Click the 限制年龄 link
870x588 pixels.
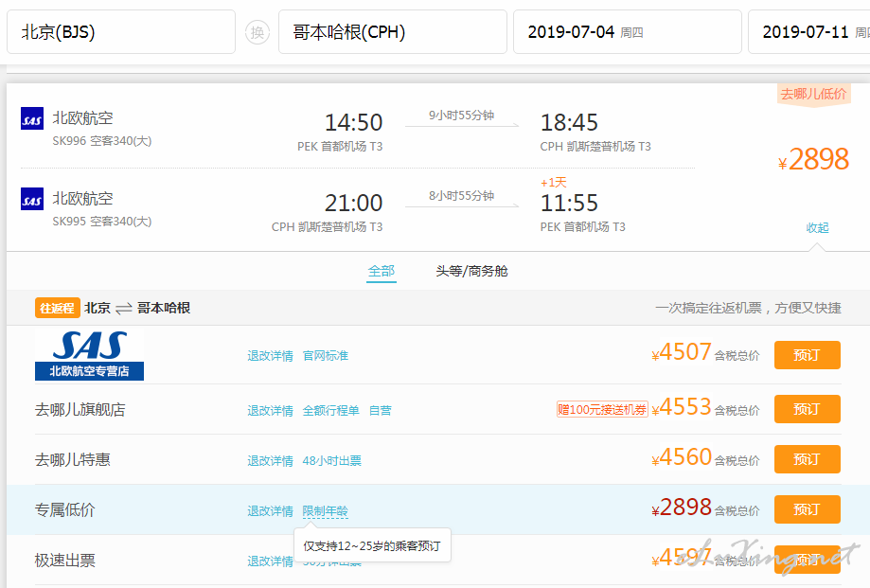point(325,511)
